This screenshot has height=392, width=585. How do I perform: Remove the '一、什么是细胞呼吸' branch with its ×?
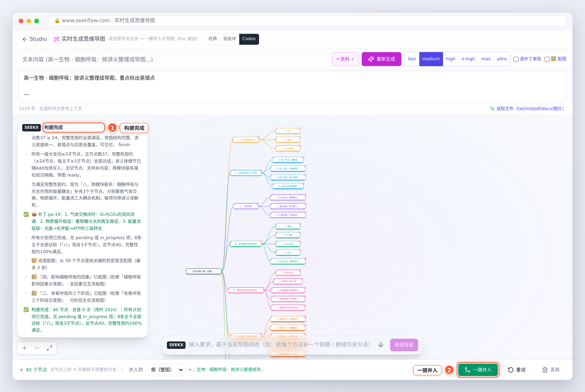coord(259,137)
